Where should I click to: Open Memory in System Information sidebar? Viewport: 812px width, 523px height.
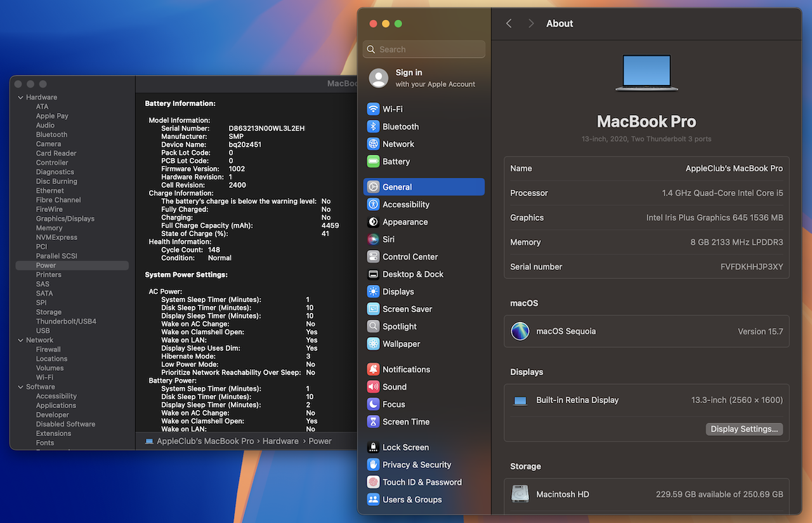point(49,228)
